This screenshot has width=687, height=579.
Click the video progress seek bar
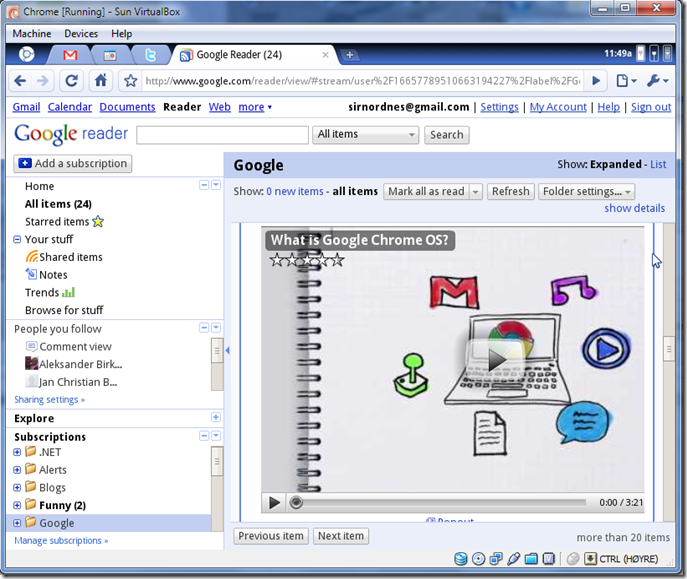440,503
